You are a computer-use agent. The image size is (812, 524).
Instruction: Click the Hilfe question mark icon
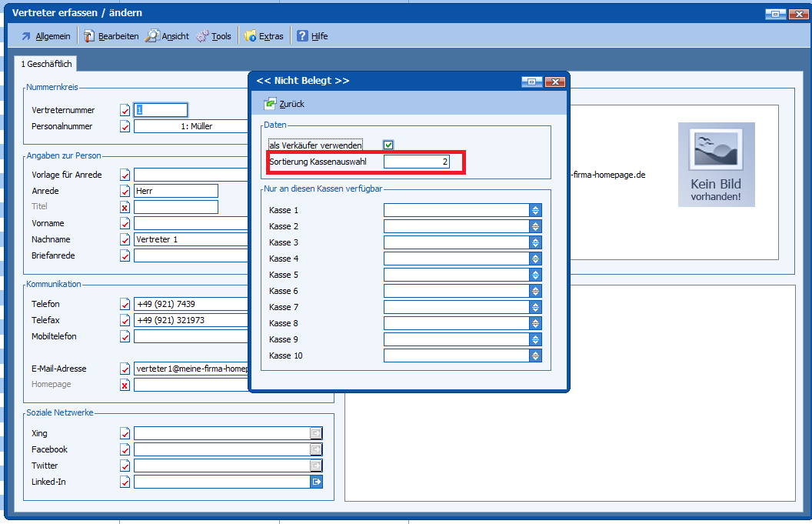[x=303, y=36]
